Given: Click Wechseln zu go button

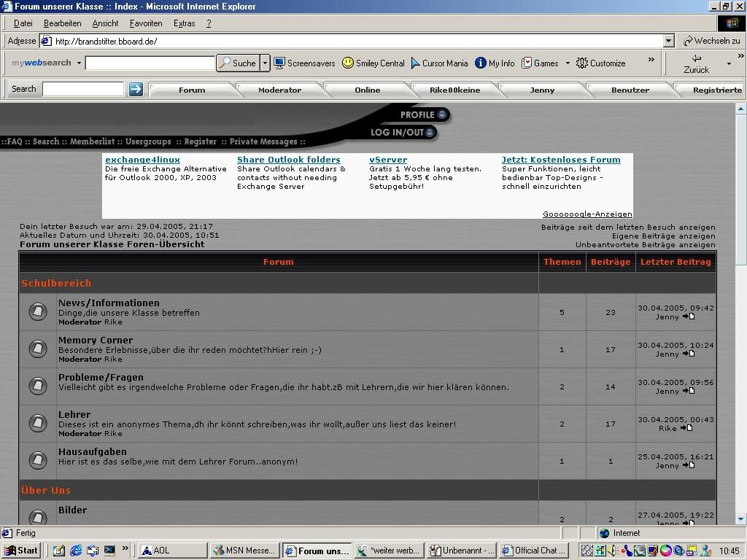Looking at the screenshot, I should pos(712,41).
